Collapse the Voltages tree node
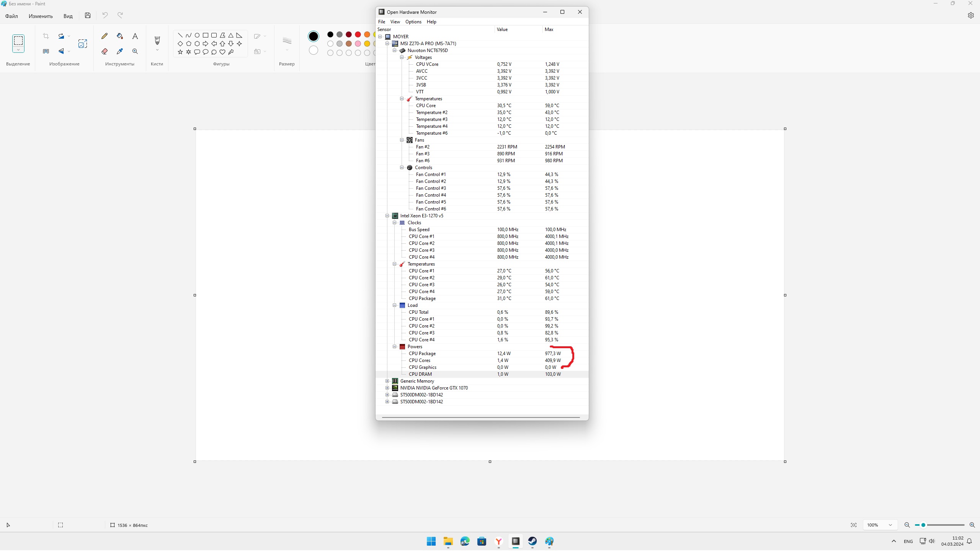 (402, 57)
